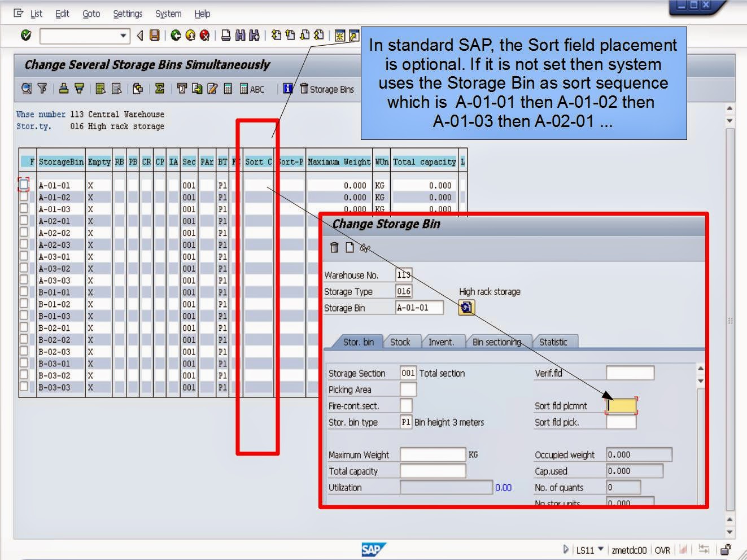747x560 pixels.
Task: Check the row selector beside B-01-01
Action: coord(24,292)
